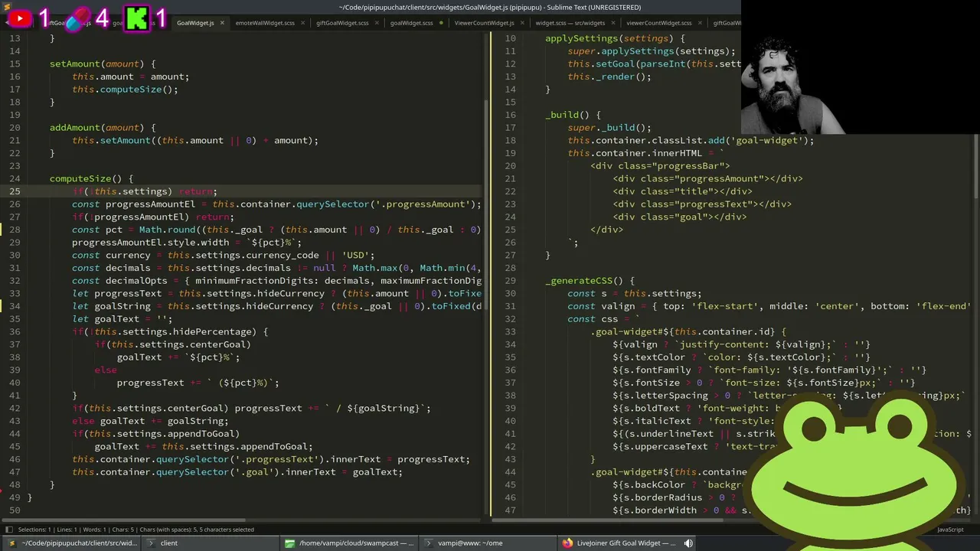Open the giftGoalWidget.scss tab
This screenshot has width=980, height=551.
click(342, 23)
